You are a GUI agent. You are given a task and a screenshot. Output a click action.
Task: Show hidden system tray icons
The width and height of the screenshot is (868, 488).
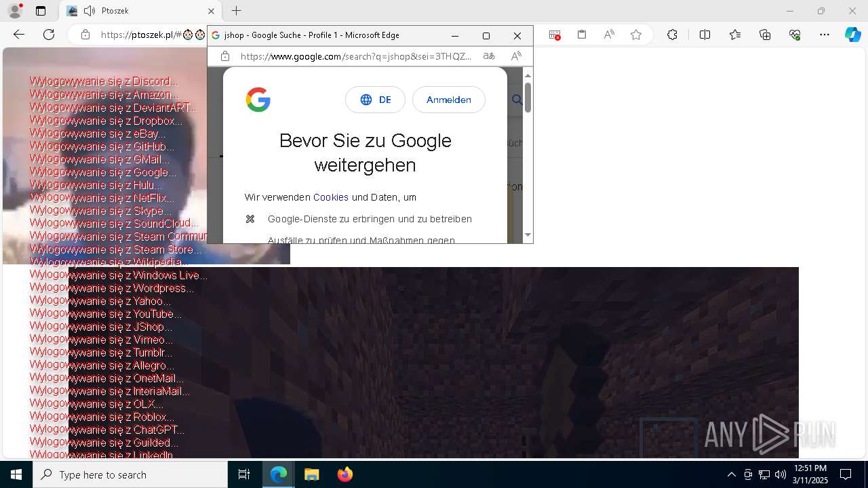coord(731,474)
